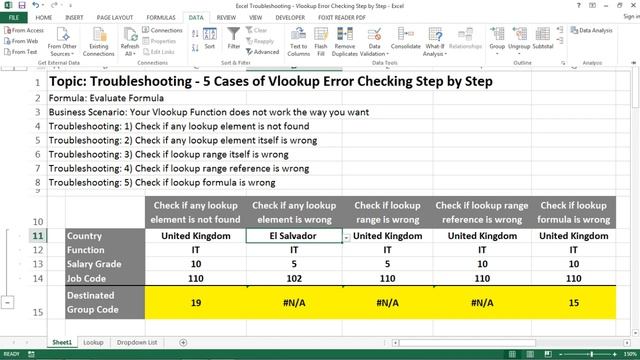Click the Reapply filter button
This screenshot has height=360, width=640.
point(260,41)
